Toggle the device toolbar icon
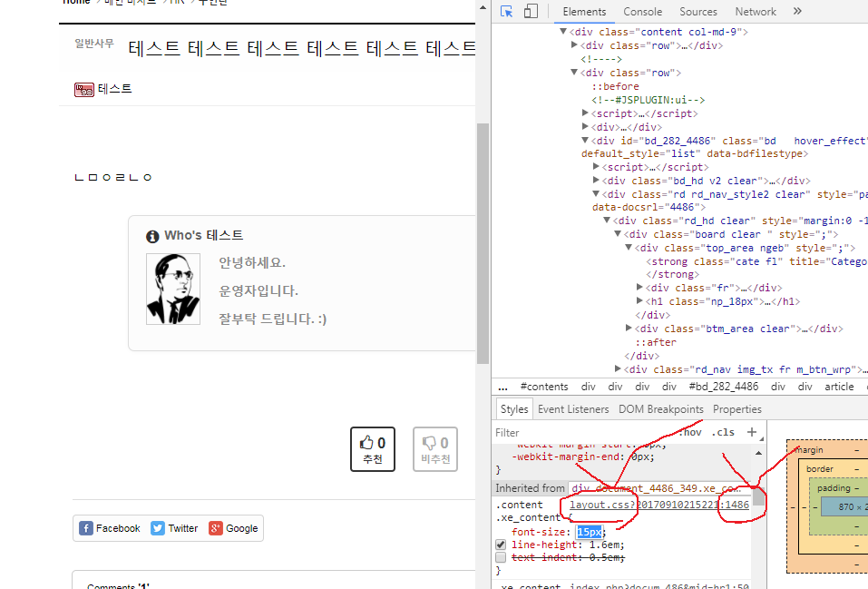868x589 pixels. point(531,12)
